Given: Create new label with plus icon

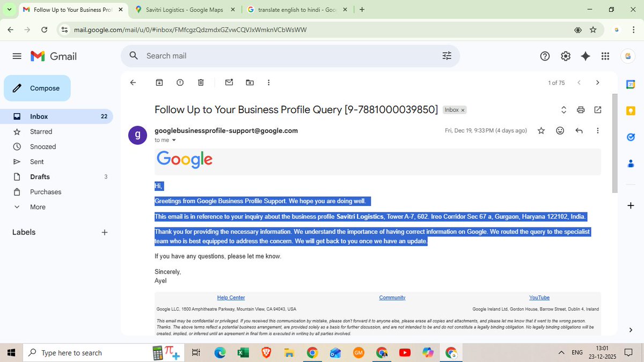Looking at the screenshot, I should [x=105, y=232].
